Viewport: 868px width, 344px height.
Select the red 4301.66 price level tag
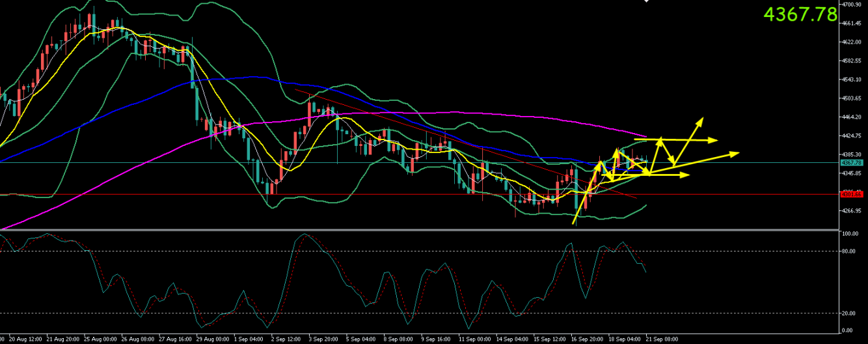click(x=850, y=194)
